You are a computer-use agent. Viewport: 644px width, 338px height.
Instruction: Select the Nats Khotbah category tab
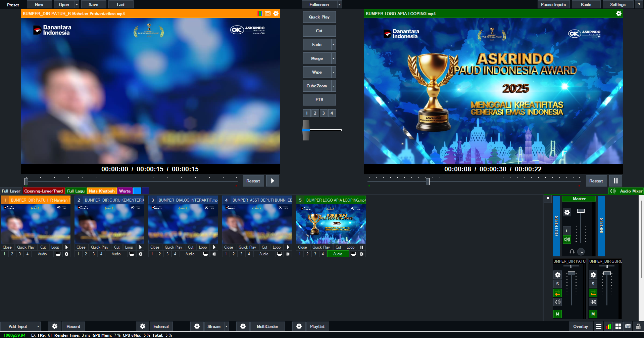(x=102, y=191)
